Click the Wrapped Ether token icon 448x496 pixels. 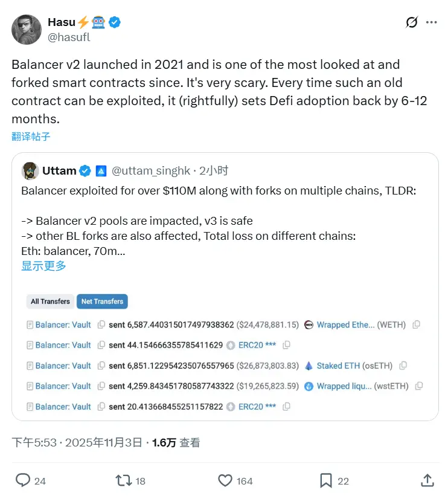(309, 324)
